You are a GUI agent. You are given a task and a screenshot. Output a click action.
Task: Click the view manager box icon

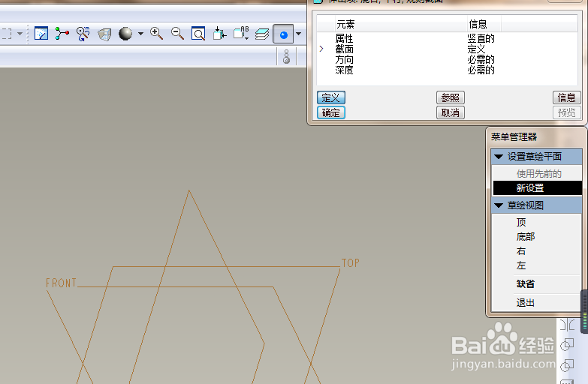104,34
